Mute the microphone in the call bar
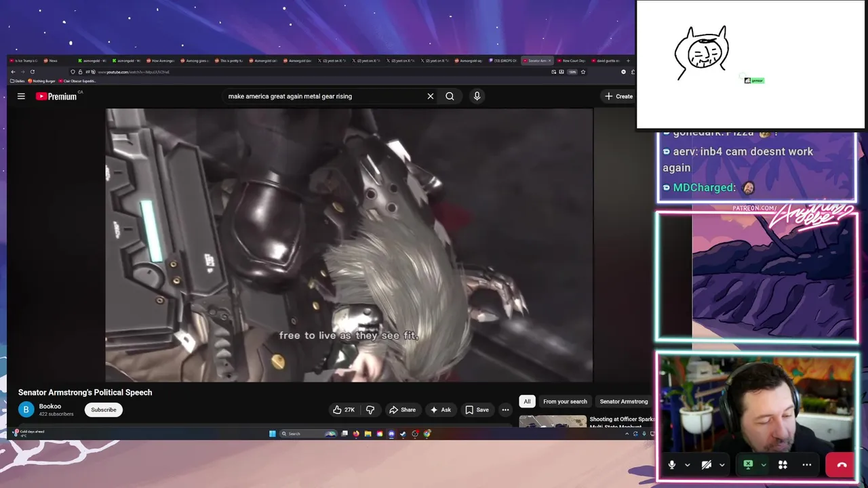 pos(672,465)
